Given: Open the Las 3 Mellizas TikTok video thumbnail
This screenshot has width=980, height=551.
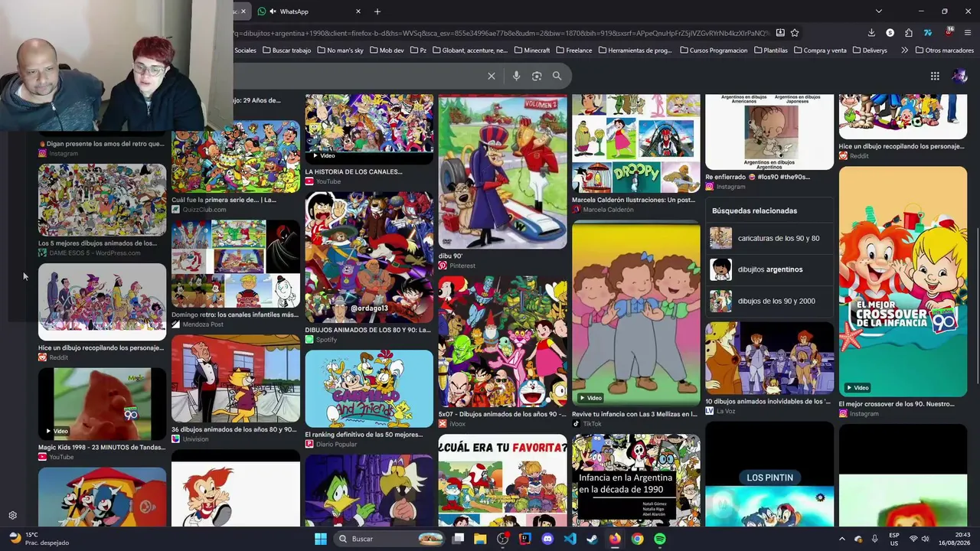Looking at the screenshot, I should (636, 314).
